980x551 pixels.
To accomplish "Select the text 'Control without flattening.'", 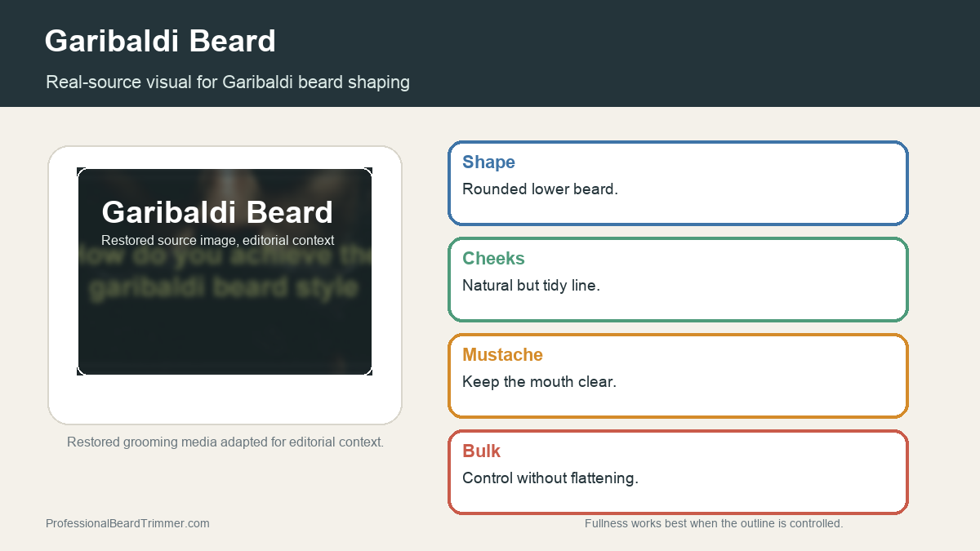I will pos(550,478).
